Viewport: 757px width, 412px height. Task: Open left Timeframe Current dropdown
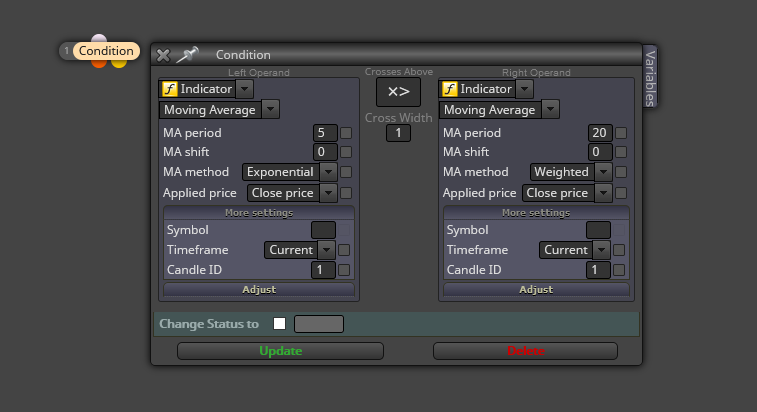pyautogui.click(x=299, y=250)
